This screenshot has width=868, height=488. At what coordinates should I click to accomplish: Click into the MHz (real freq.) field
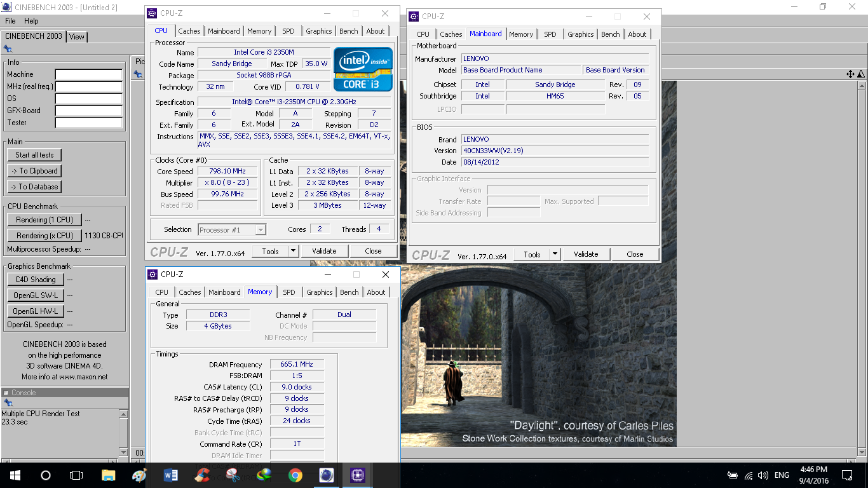point(88,87)
